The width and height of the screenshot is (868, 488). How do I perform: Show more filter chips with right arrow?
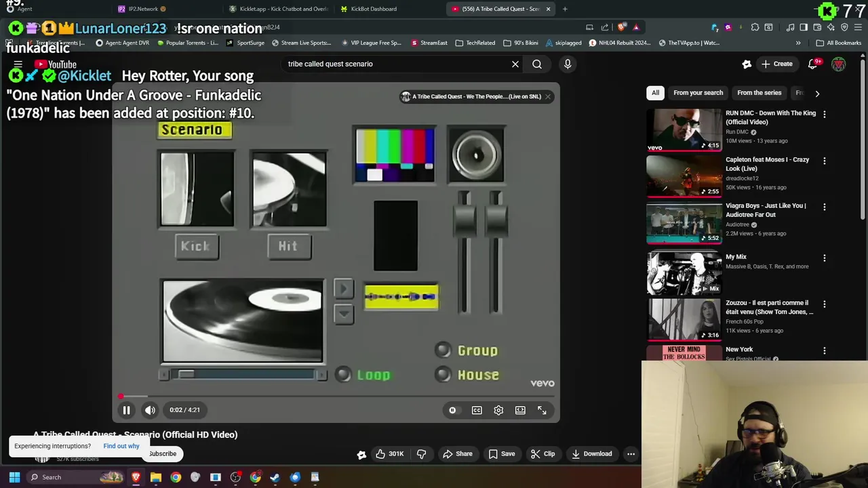click(817, 94)
